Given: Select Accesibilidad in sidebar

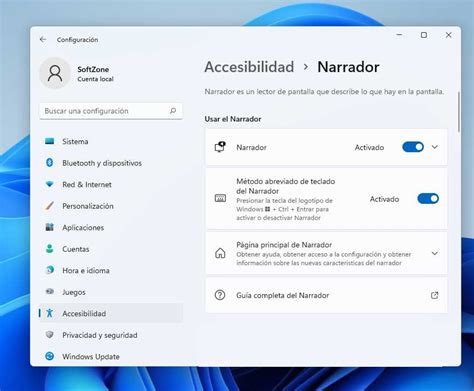Looking at the screenshot, I should click(111, 313).
